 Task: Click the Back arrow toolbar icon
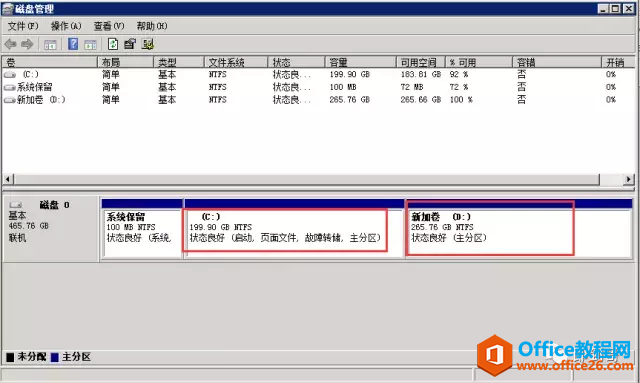pos(11,44)
